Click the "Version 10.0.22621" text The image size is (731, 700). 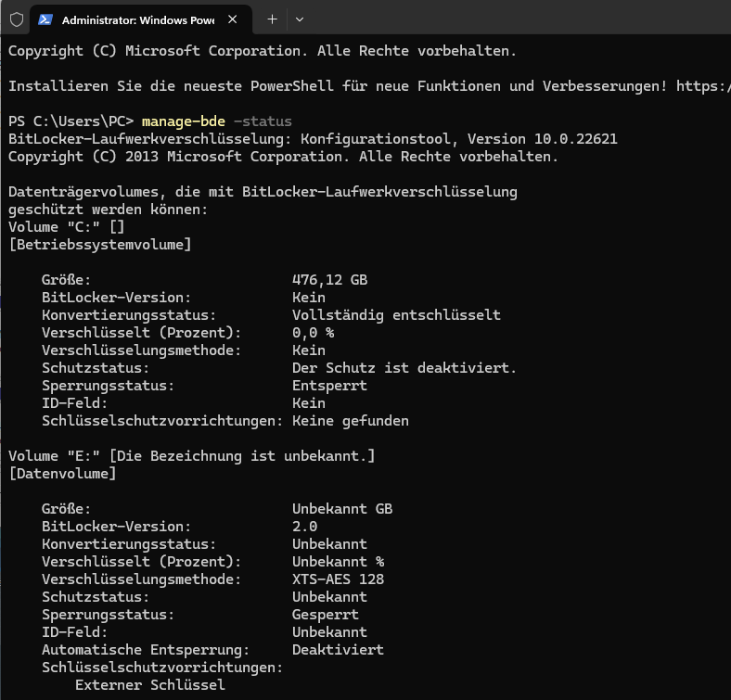[x=543, y=139]
